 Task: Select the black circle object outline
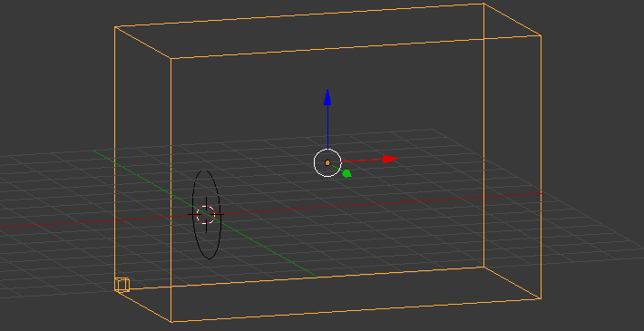coord(207,214)
